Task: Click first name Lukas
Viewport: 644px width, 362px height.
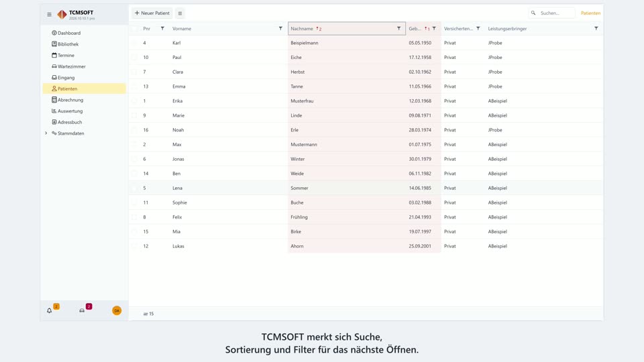Action: coord(178,246)
